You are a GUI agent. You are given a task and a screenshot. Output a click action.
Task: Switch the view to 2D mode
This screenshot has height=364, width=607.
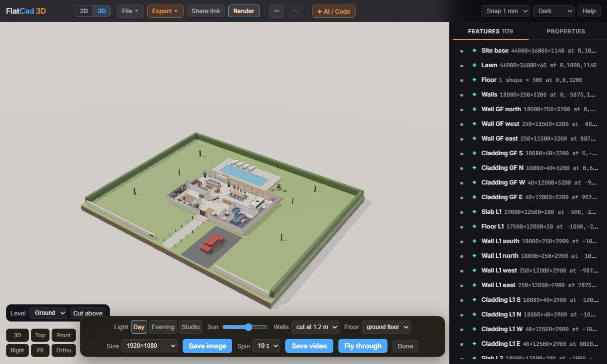click(84, 11)
